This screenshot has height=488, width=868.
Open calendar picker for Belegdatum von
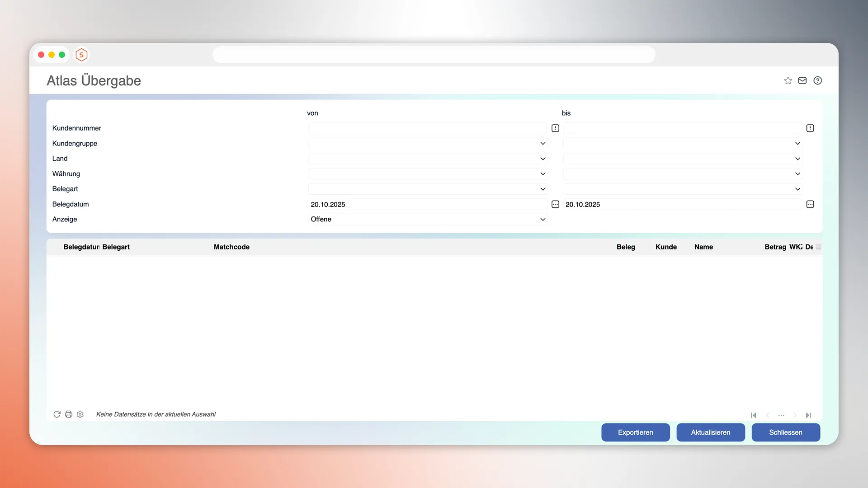click(556, 204)
